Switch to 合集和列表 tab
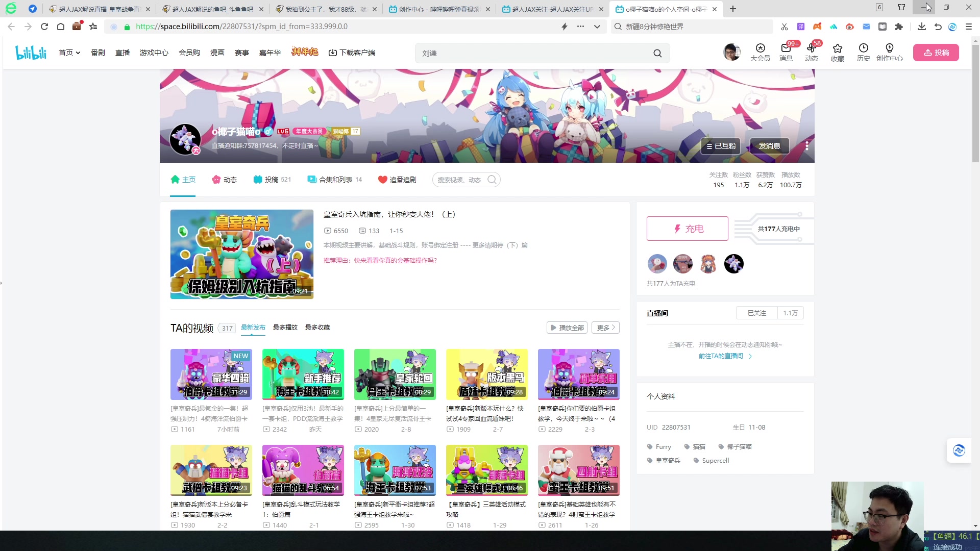 334,180
